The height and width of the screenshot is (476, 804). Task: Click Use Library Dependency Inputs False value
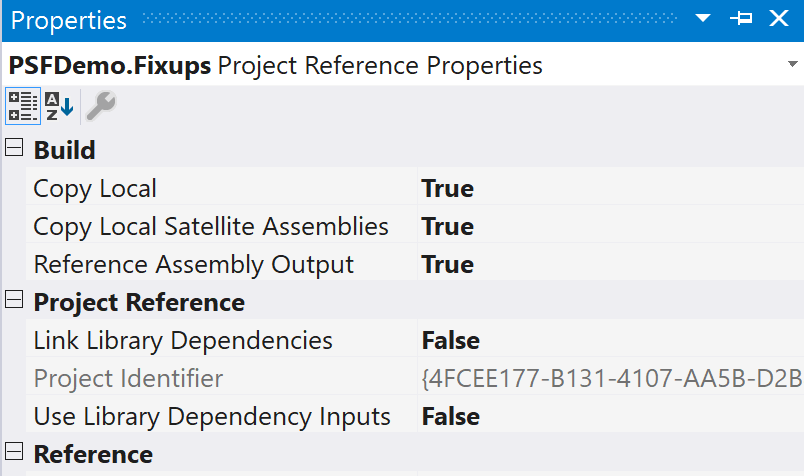pyautogui.click(x=451, y=416)
